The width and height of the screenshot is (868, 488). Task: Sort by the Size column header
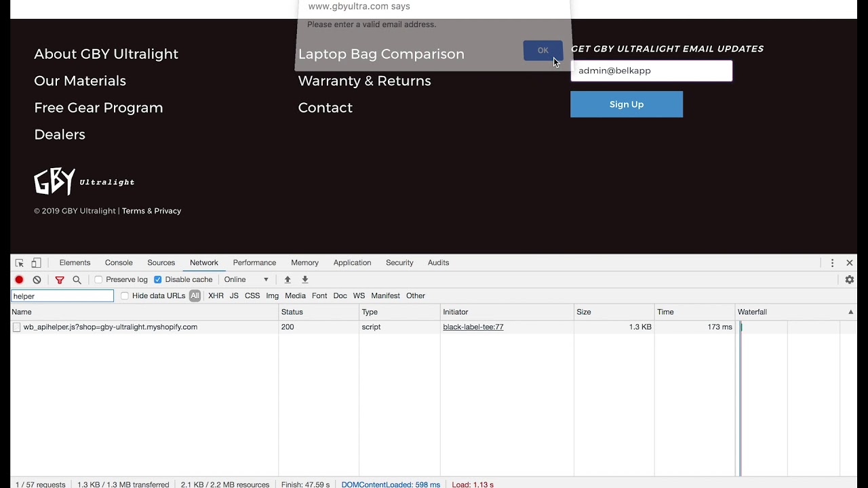point(614,312)
